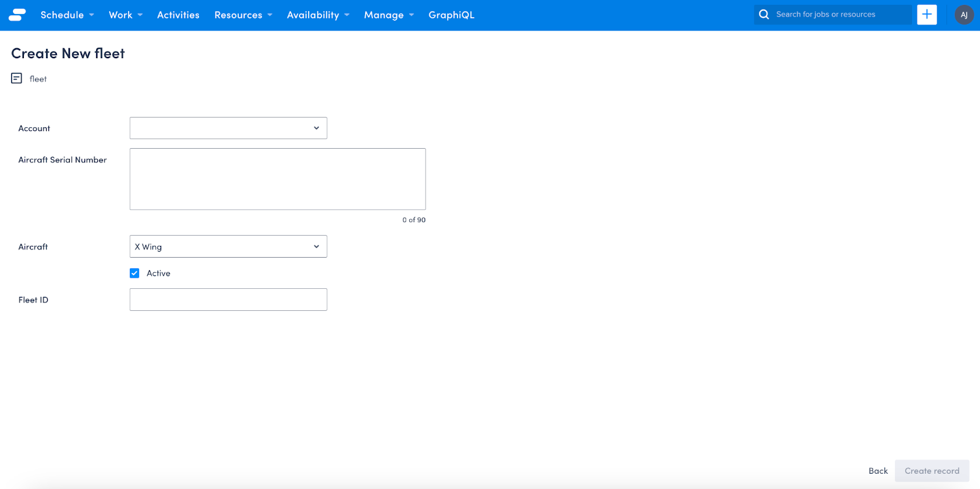Expand the Manage menu

coord(389,15)
